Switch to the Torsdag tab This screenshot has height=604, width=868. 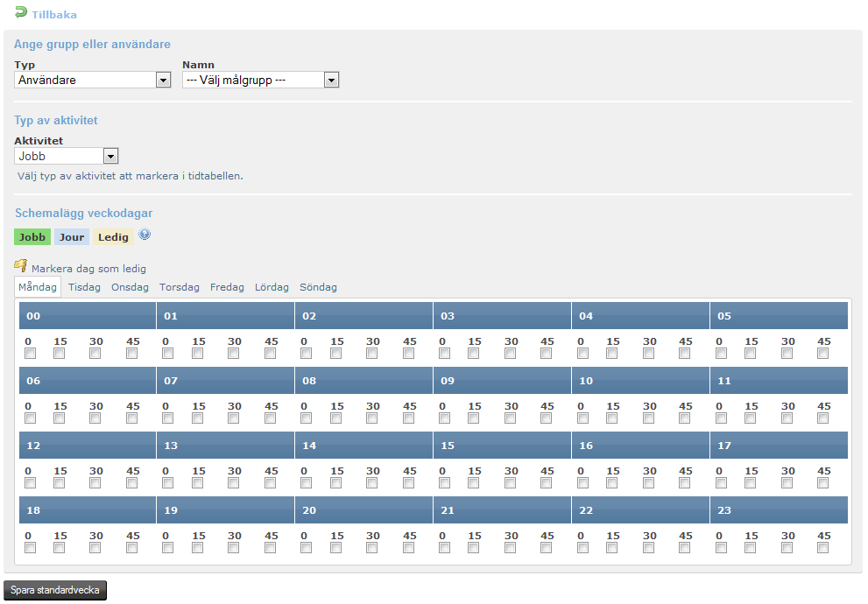180,287
